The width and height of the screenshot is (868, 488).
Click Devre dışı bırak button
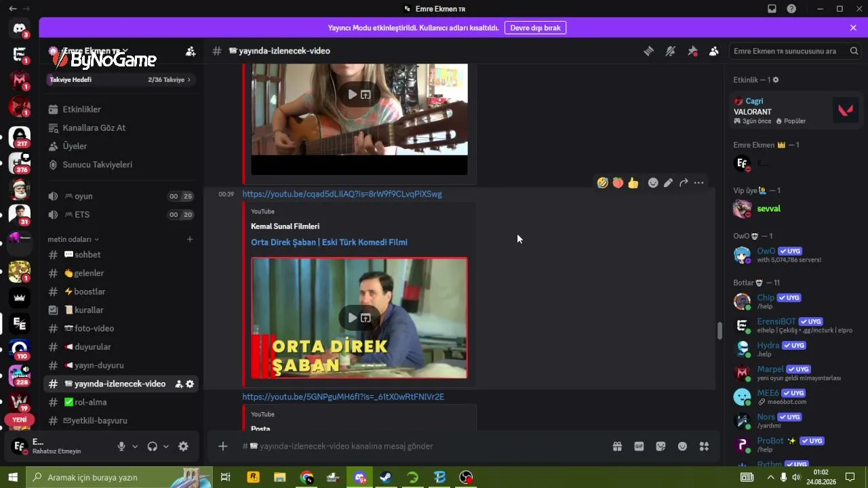[536, 28]
